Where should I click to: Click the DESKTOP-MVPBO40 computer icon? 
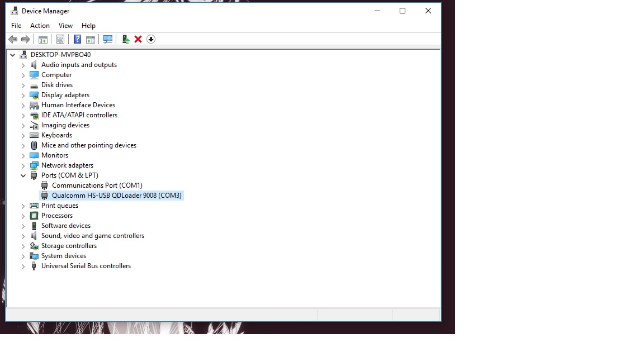tap(23, 55)
